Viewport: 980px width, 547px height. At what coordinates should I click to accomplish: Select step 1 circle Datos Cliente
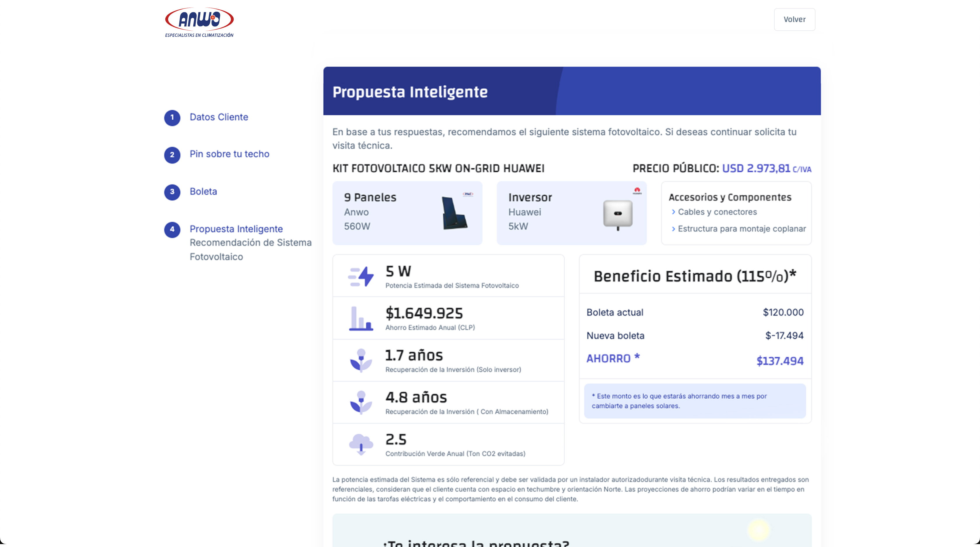point(172,118)
